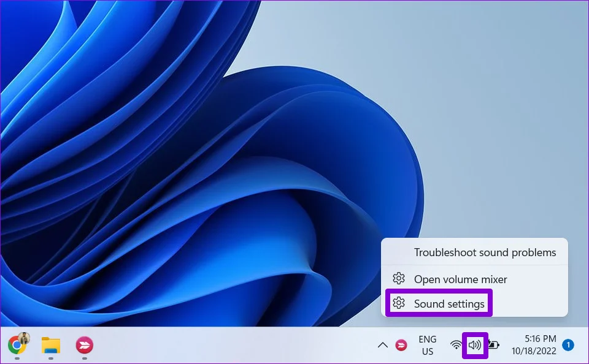Select Troubleshoot sound problems
This screenshot has width=589, height=364.
pos(485,252)
